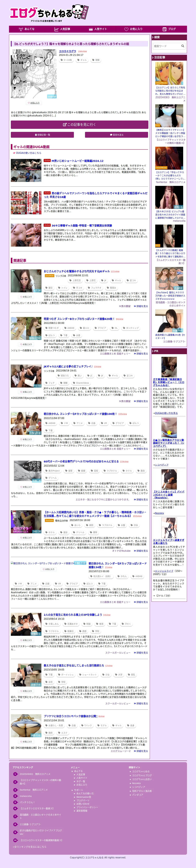Select the 理解 tag on top article
This screenshot has height=868, width=196.
point(96,60)
